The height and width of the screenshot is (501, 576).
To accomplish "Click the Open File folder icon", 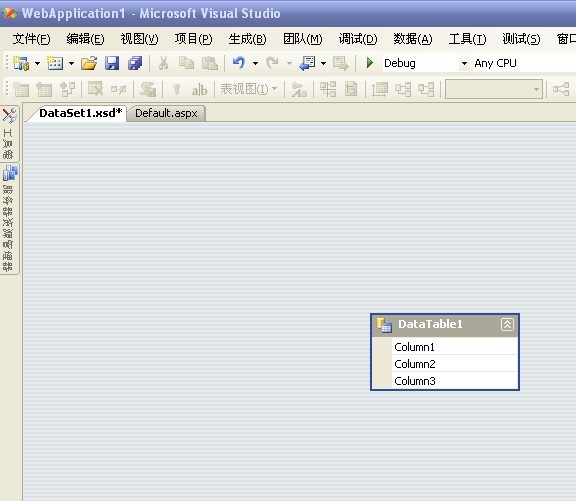I will coord(89,63).
